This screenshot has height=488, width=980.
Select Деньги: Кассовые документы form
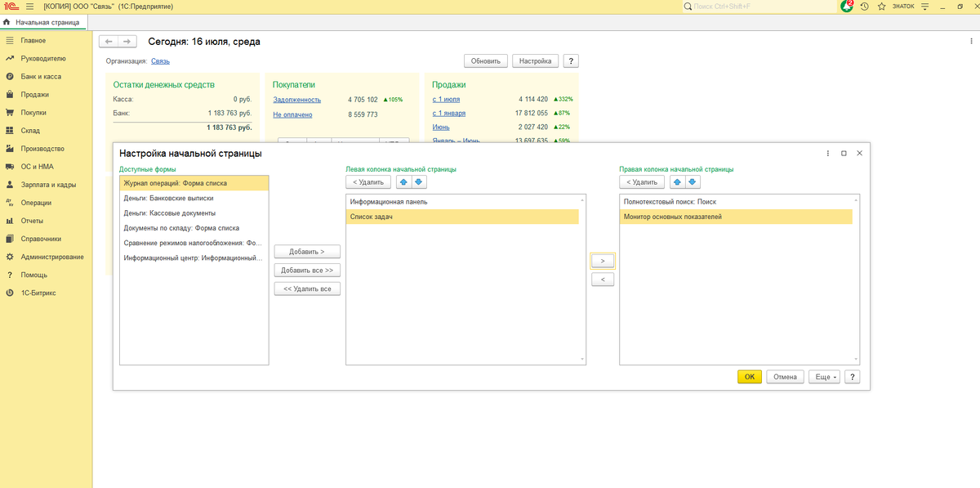tap(194, 213)
